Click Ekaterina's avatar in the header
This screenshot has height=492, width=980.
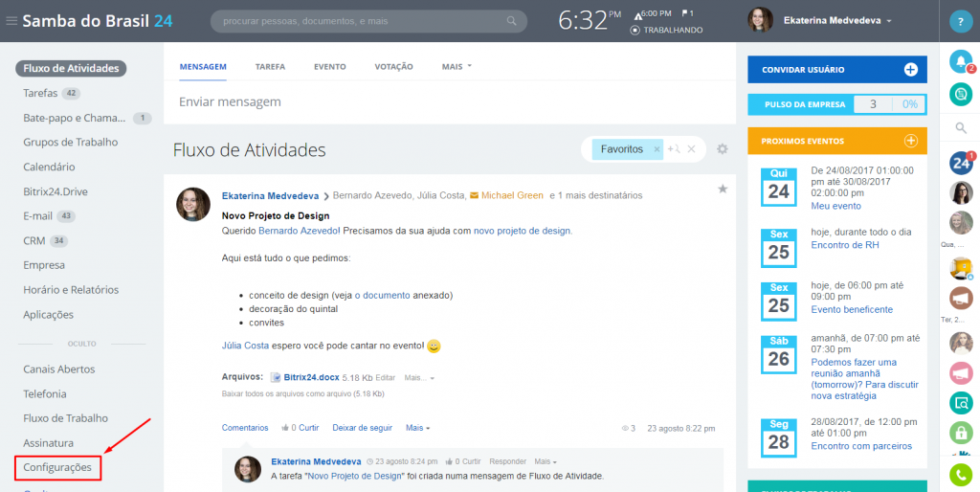click(760, 20)
